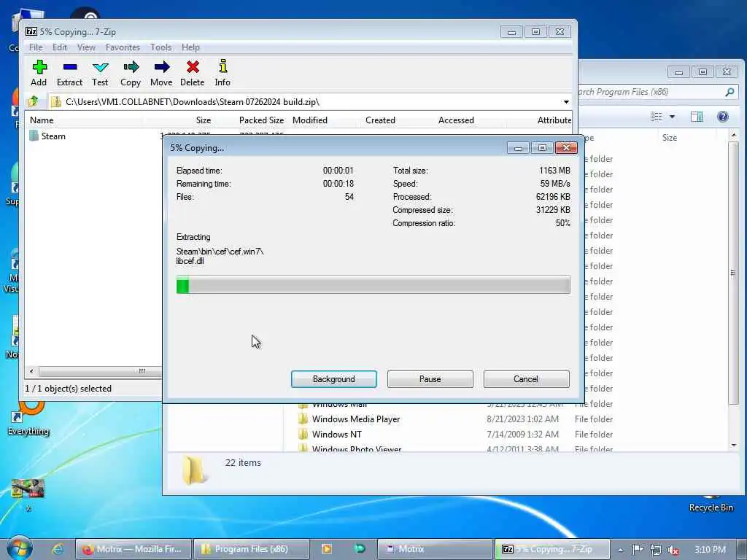Expand the 7-Zip address path dropdown

tap(566, 102)
